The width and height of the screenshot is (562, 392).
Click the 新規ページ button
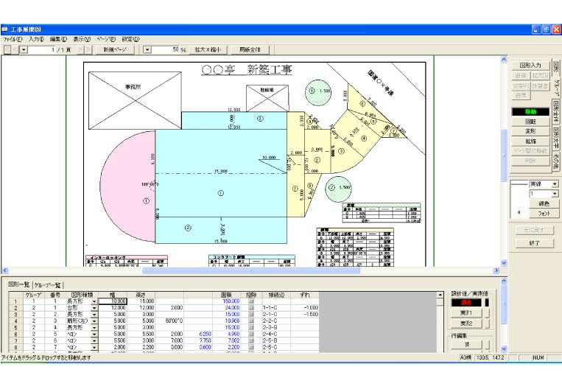(x=119, y=49)
